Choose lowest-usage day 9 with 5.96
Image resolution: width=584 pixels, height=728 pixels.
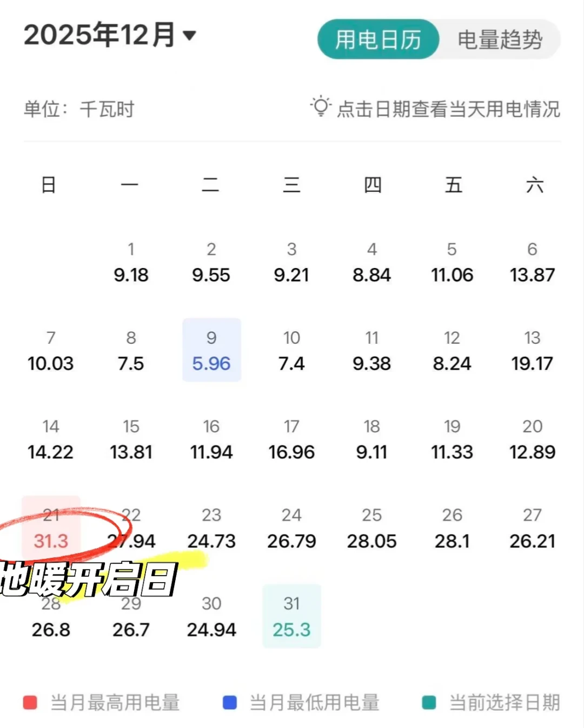tap(211, 350)
